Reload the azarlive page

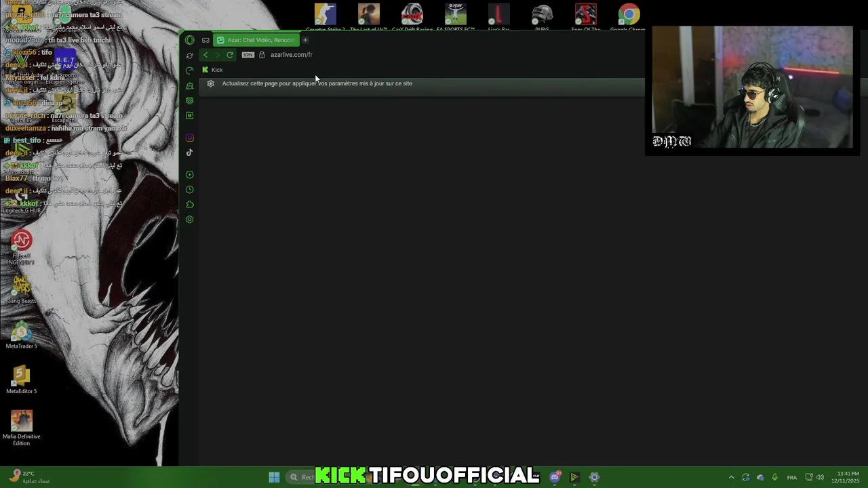(230, 55)
